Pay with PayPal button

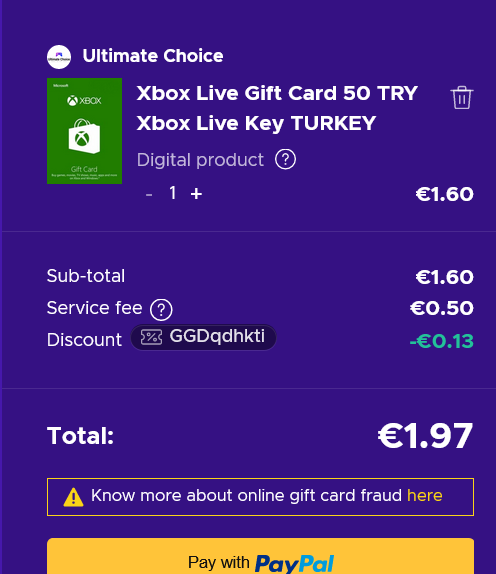click(x=260, y=556)
